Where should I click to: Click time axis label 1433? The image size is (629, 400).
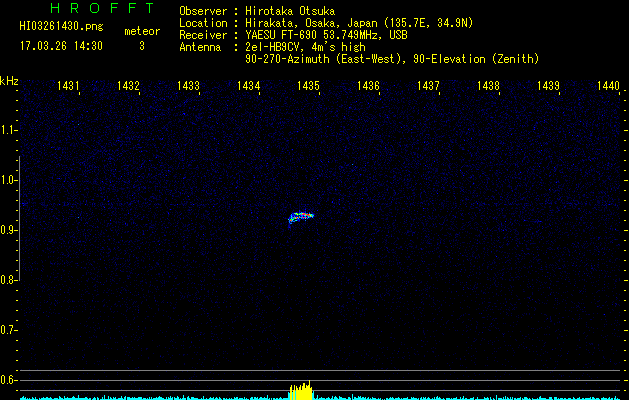pyautogui.click(x=188, y=86)
